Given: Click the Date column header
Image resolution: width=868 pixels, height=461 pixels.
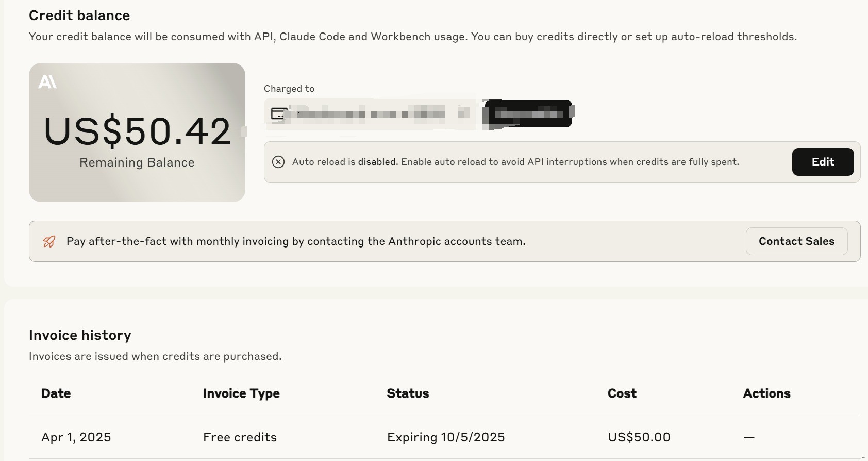Looking at the screenshot, I should coord(56,393).
